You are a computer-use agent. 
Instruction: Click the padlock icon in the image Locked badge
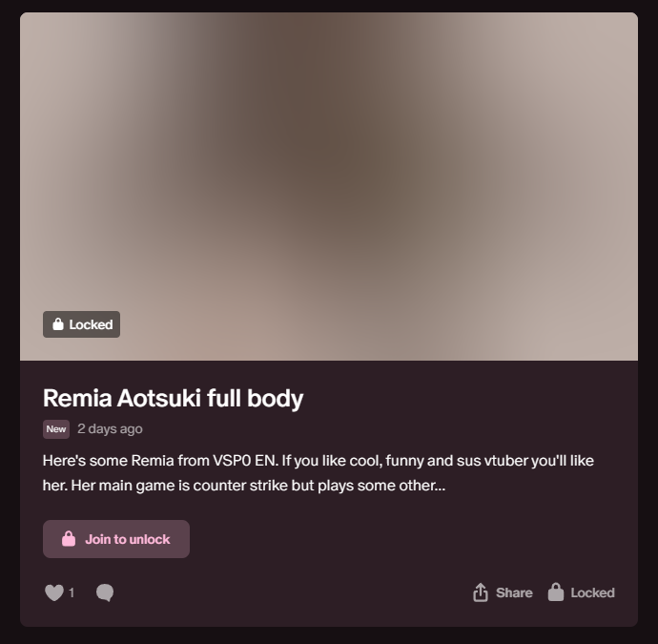[57, 324]
